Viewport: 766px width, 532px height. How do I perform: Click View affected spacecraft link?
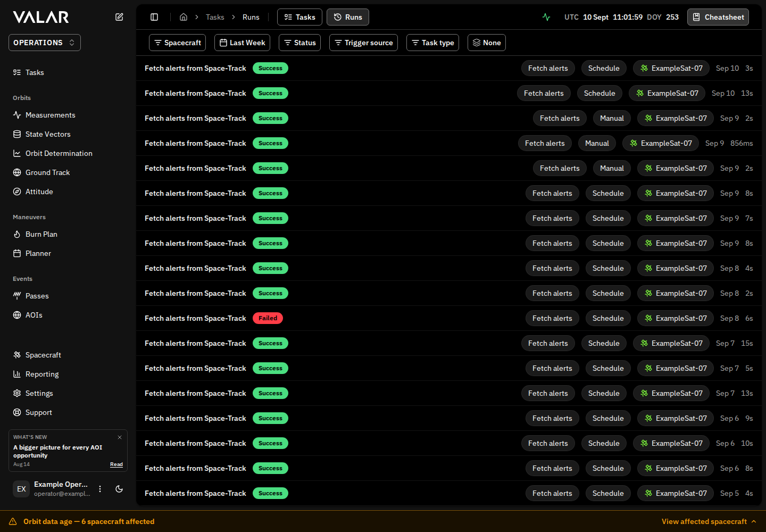click(x=704, y=521)
